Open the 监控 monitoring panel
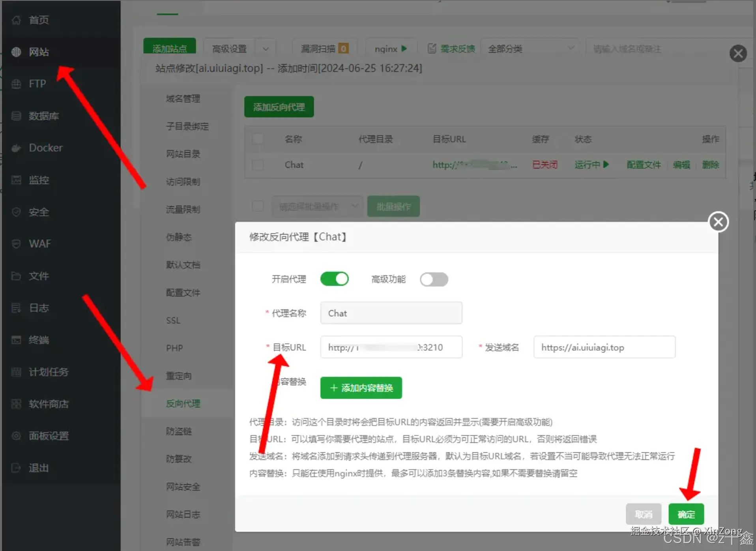756x551 pixels. [x=39, y=180]
